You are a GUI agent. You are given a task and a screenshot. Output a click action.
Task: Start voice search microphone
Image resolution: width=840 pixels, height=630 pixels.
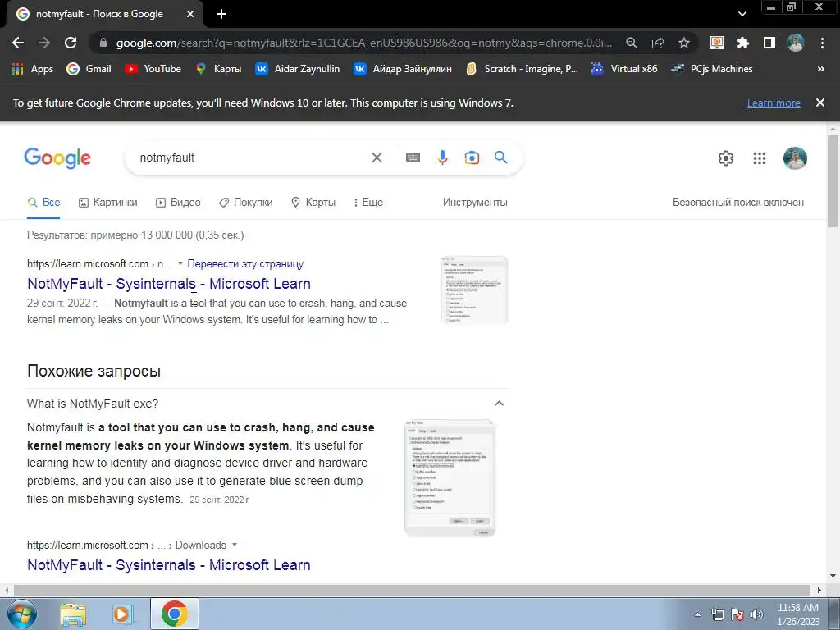442,157
